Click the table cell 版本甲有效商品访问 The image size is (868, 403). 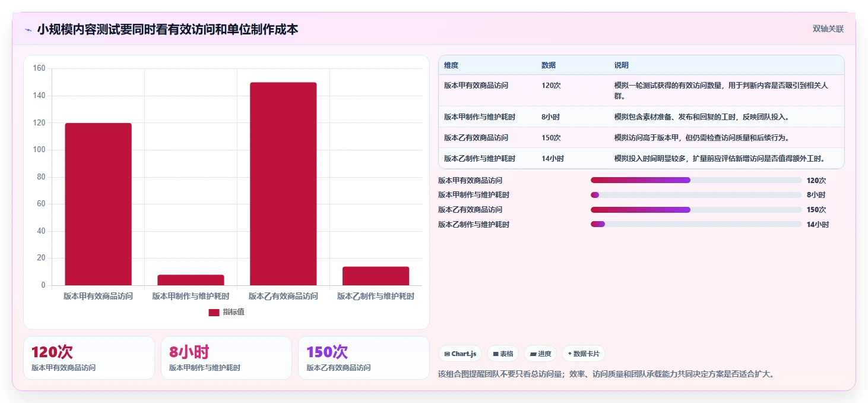(476, 86)
